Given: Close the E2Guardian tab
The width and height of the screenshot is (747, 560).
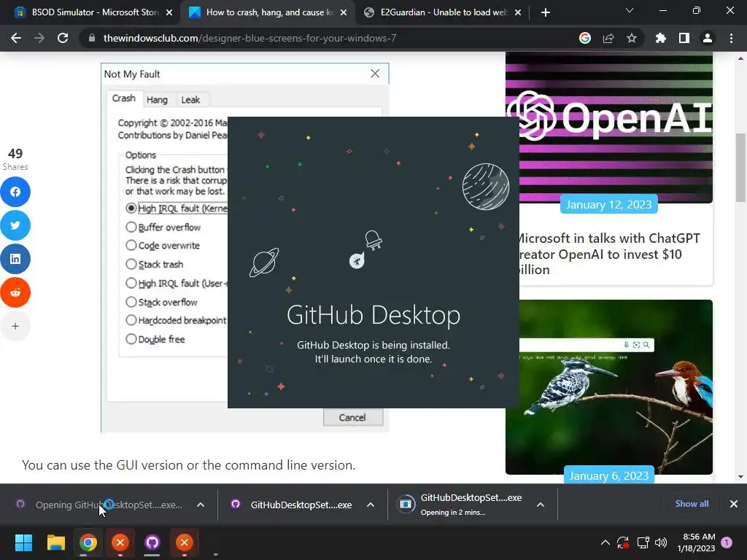Looking at the screenshot, I should (519, 12).
